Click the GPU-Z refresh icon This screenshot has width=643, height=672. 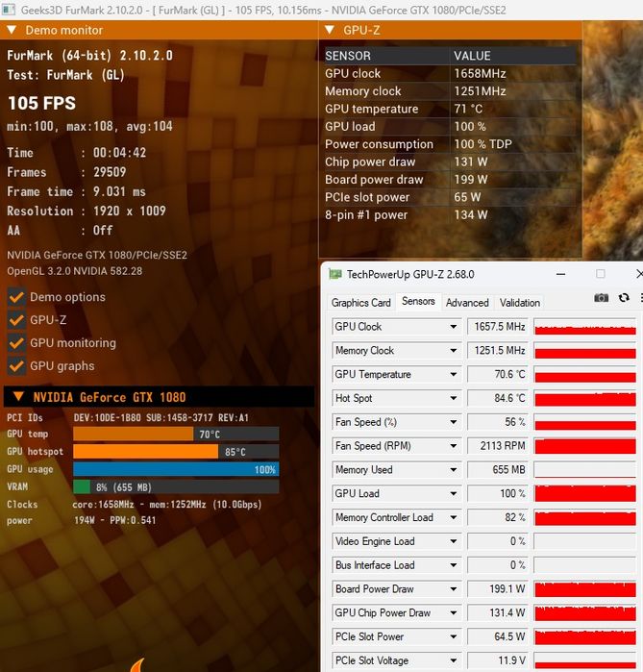tap(624, 298)
